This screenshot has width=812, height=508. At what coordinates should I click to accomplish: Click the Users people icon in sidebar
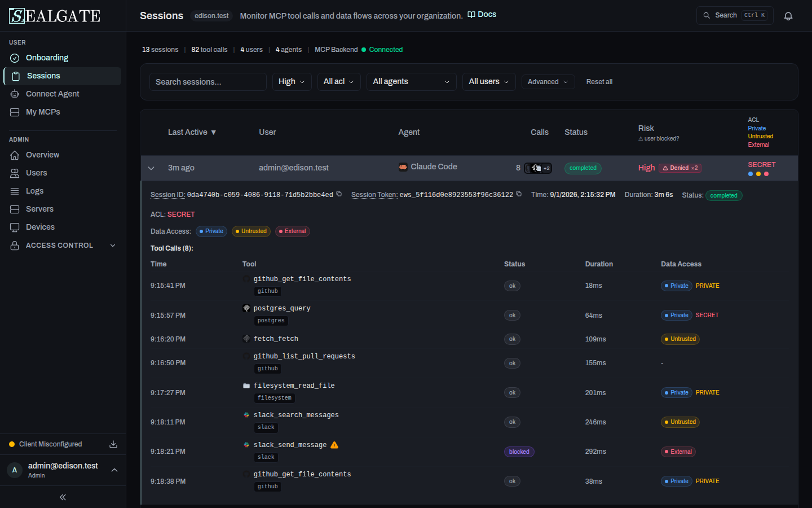[15, 173]
